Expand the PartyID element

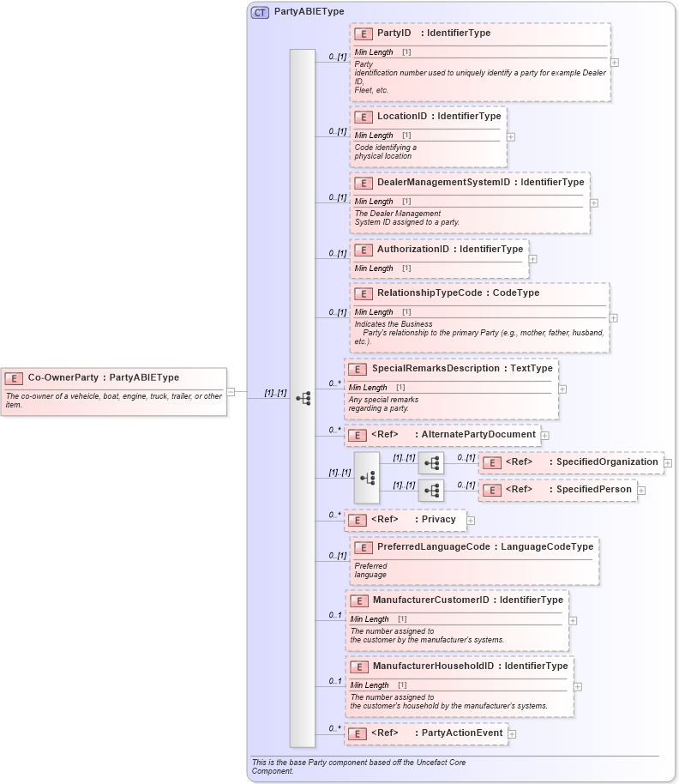[x=615, y=63]
